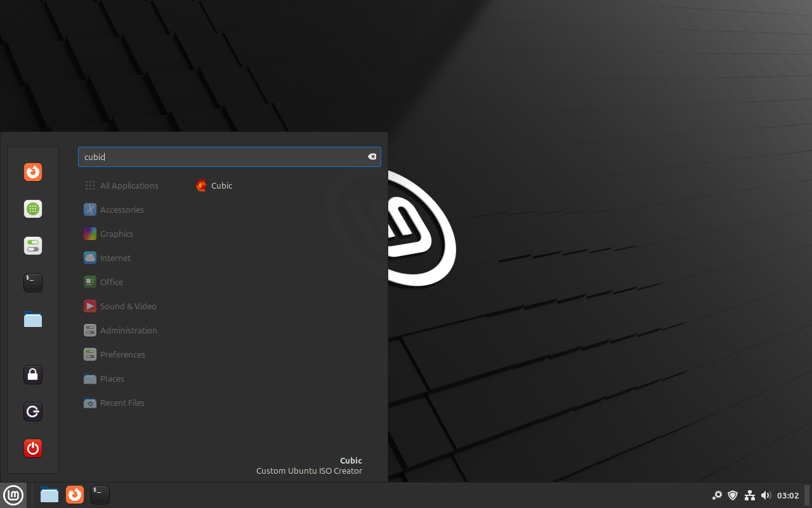Select the Administration category

121,330
